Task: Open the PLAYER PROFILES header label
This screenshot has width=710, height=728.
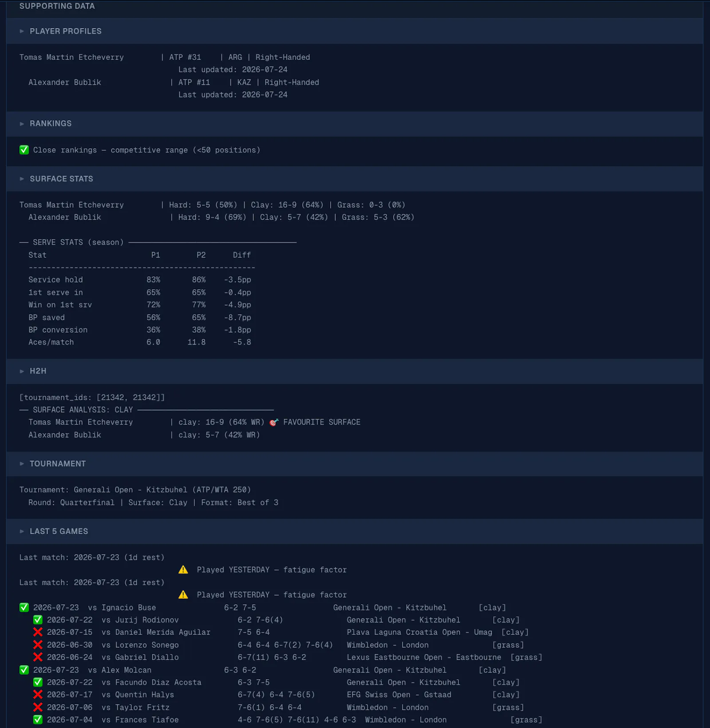Action: [x=66, y=31]
